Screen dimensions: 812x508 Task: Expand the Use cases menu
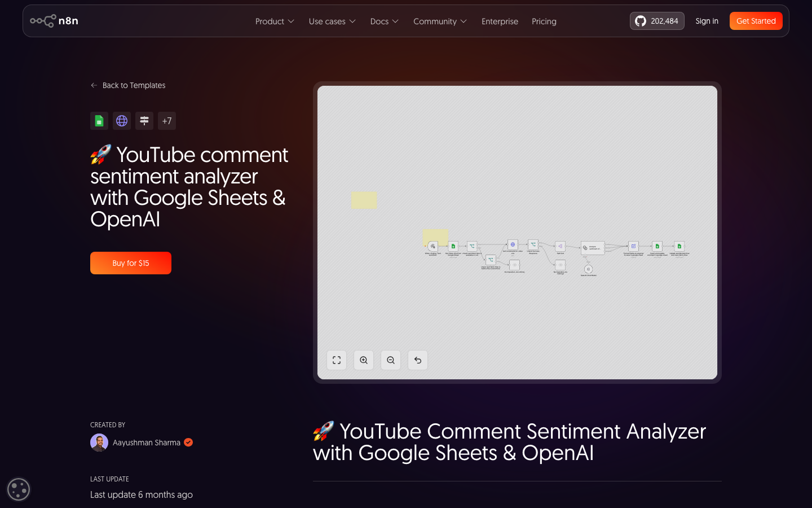(332, 21)
